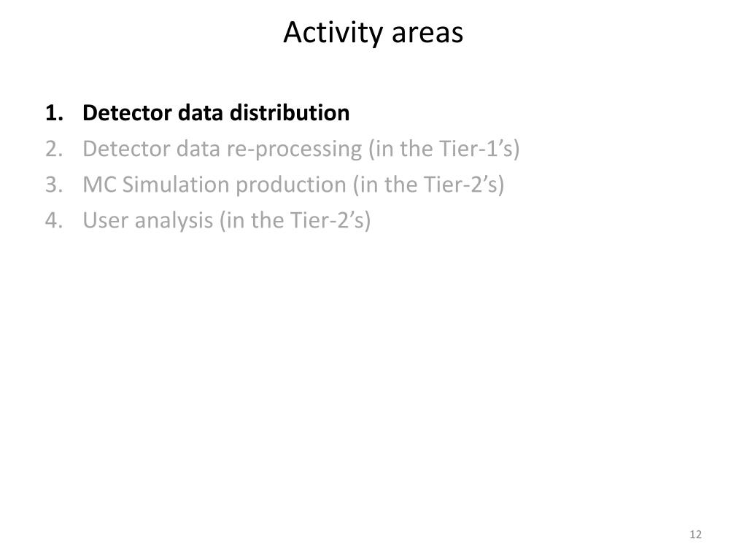The width and height of the screenshot is (747, 560).
Task: Click the word 'Simulation' in item three
Action: click(x=176, y=184)
